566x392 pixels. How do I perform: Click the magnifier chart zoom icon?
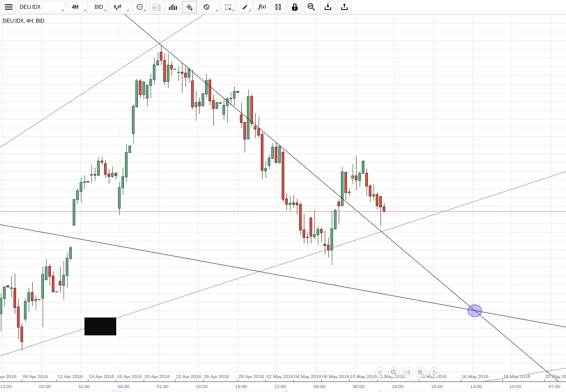pyautogui.click(x=311, y=7)
